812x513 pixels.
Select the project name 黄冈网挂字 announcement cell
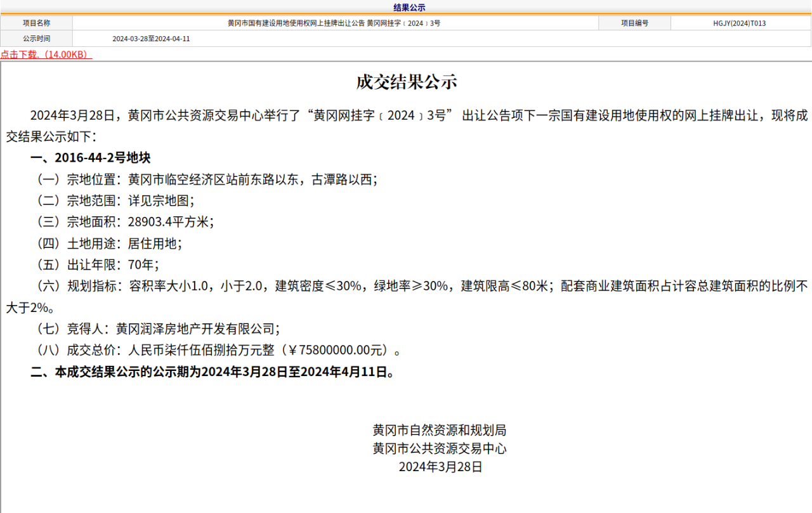coord(336,23)
